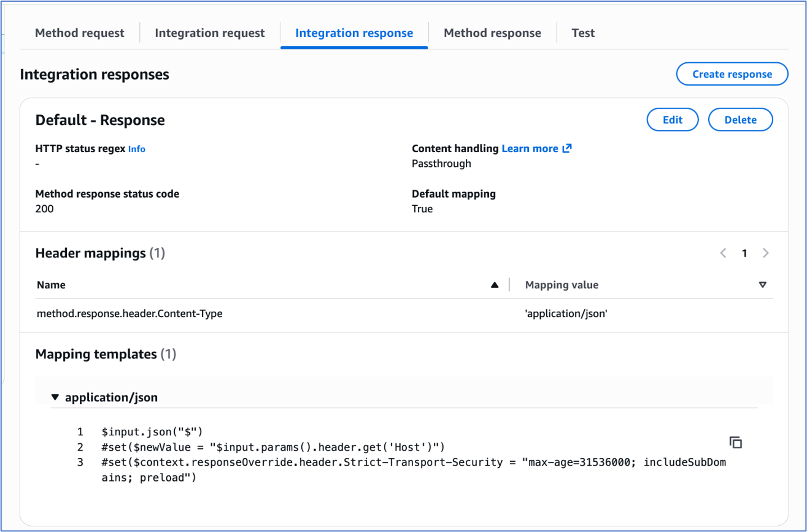
Task: Select the Integration request tab
Action: click(209, 33)
